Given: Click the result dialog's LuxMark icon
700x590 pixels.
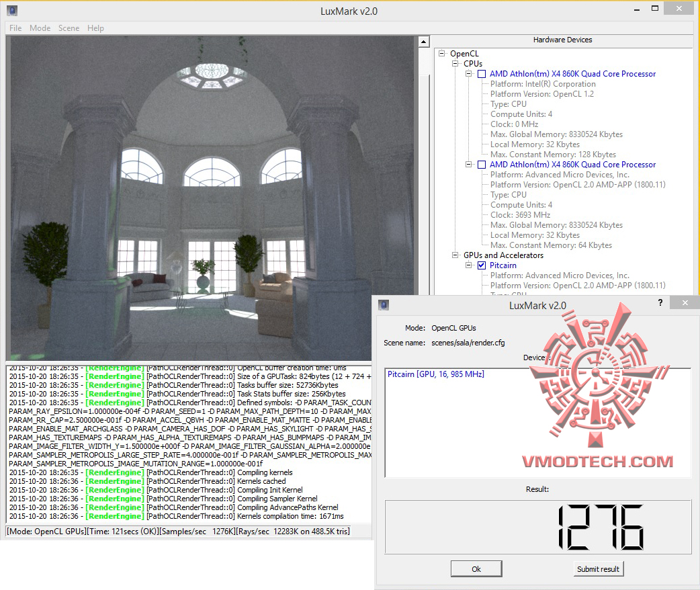Looking at the screenshot, I should pyautogui.click(x=384, y=305).
